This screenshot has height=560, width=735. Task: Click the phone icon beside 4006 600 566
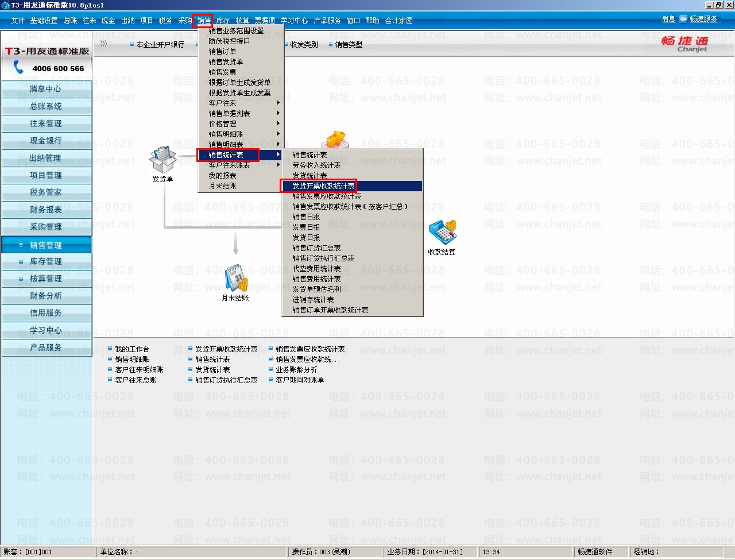pos(18,68)
